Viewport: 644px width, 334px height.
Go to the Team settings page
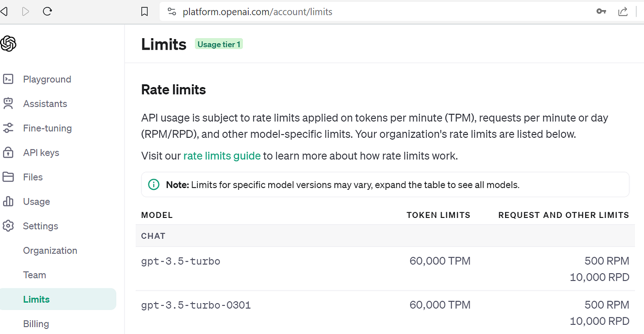coord(34,275)
